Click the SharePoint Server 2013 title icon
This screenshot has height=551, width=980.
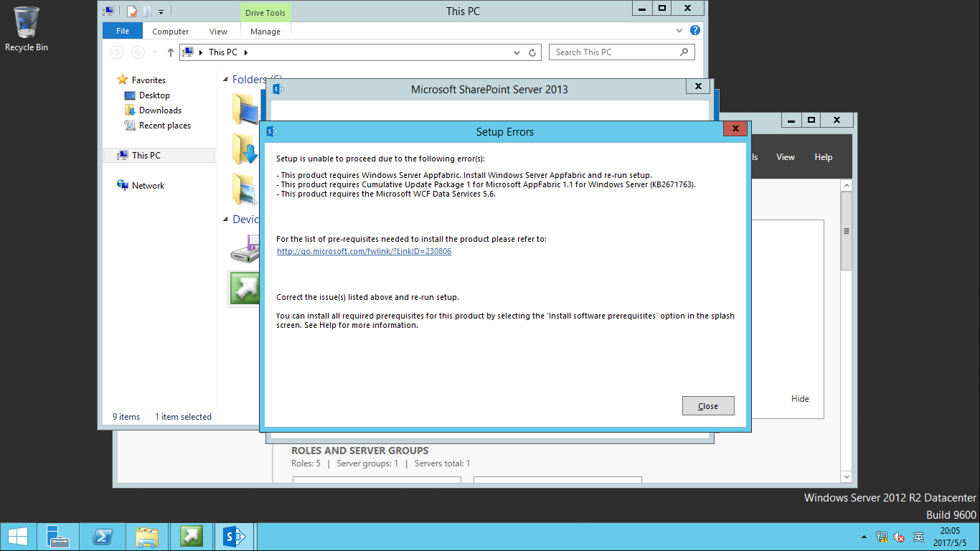coord(278,89)
